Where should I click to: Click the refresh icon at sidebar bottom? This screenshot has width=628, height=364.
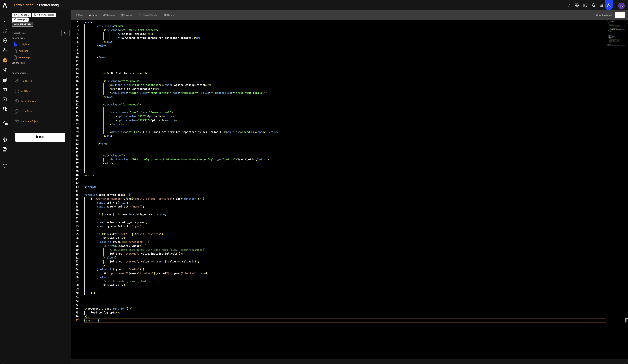[x=4, y=166]
